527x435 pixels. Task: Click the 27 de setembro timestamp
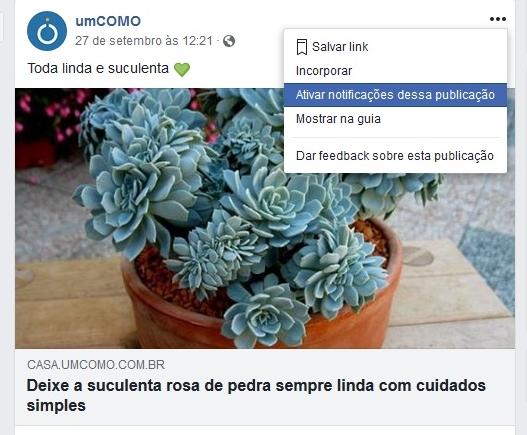coord(144,41)
